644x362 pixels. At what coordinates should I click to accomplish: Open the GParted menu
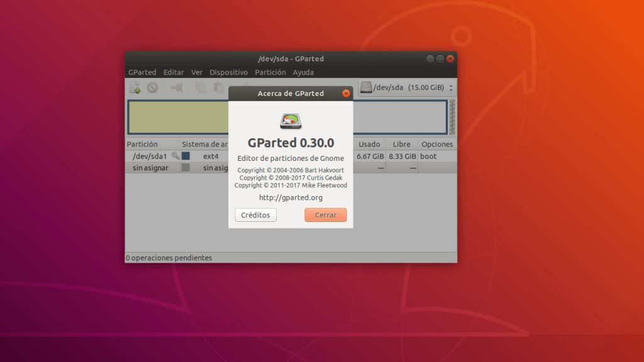(x=142, y=72)
